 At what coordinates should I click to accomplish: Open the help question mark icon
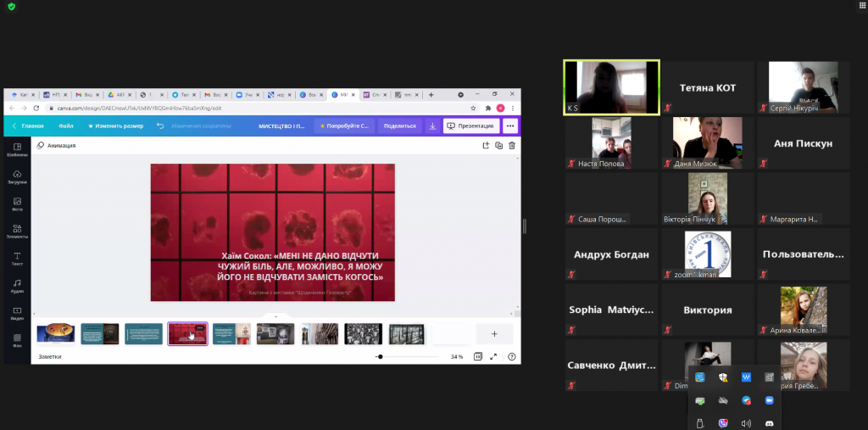point(511,357)
